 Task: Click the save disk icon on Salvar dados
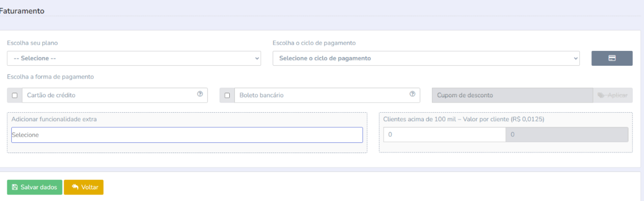(15, 187)
